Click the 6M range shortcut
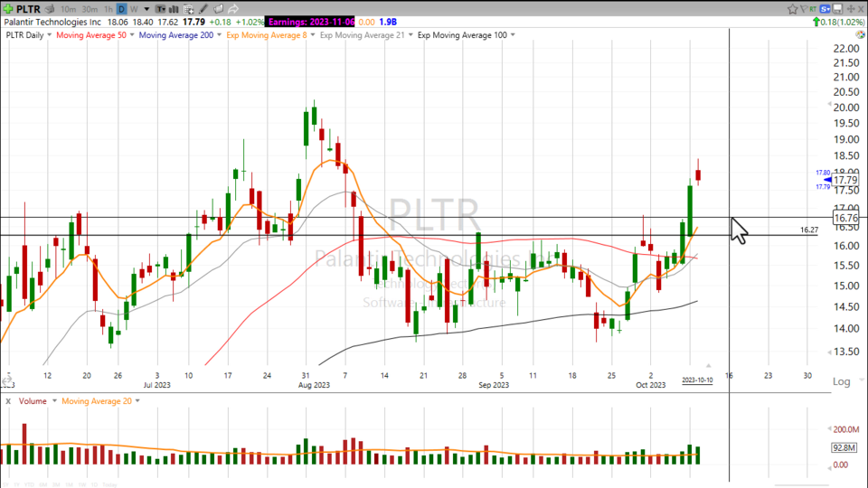868x488 pixels. pyautogui.click(x=43, y=484)
